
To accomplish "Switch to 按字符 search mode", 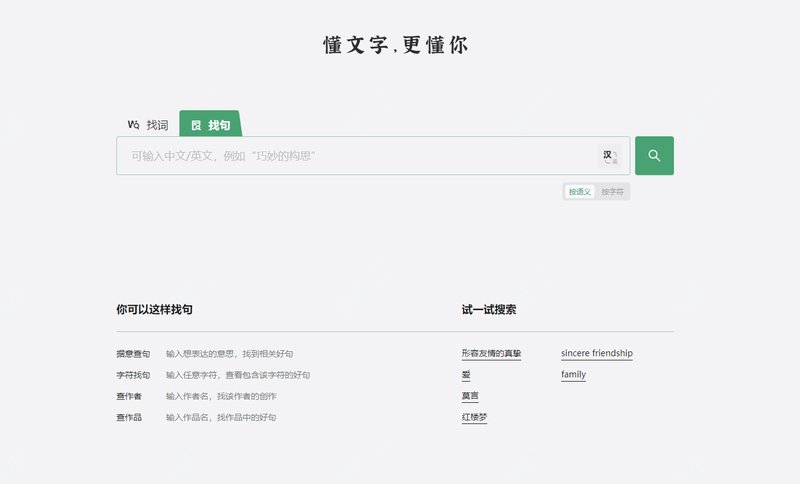I will 612,192.
